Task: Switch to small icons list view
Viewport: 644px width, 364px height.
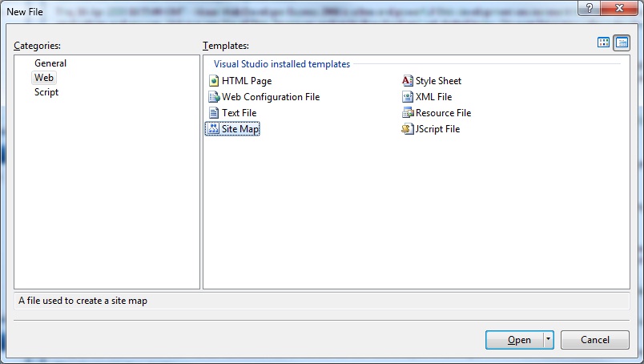Action: [x=622, y=43]
